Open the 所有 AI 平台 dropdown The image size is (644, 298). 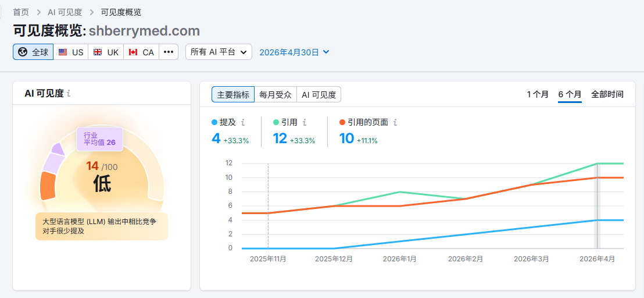point(219,52)
